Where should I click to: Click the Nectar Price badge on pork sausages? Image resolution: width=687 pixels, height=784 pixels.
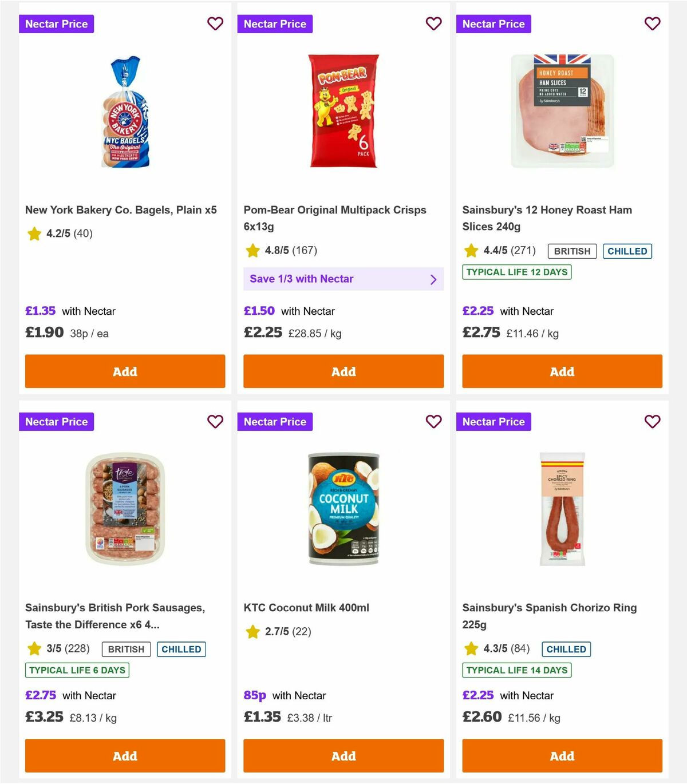coord(56,421)
